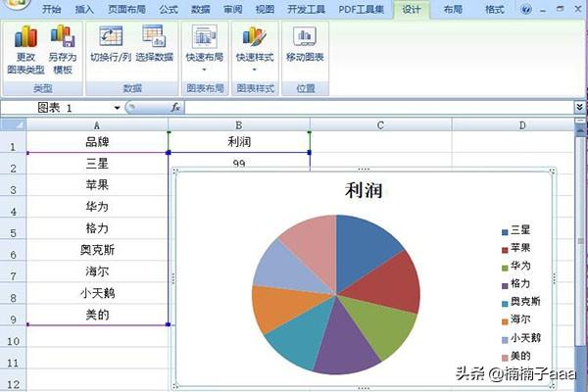Click cell containing 苹果
The width and height of the screenshot is (588, 392).
97,185
